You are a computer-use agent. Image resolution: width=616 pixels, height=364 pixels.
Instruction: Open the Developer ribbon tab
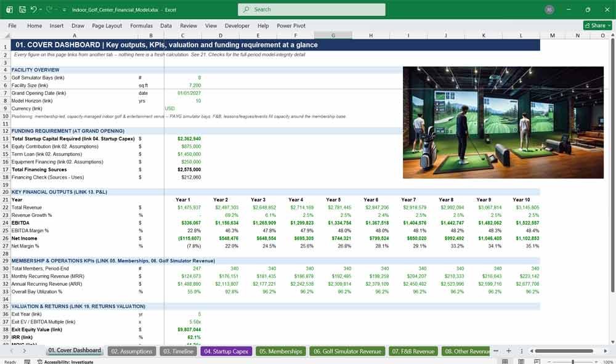(x=237, y=25)
